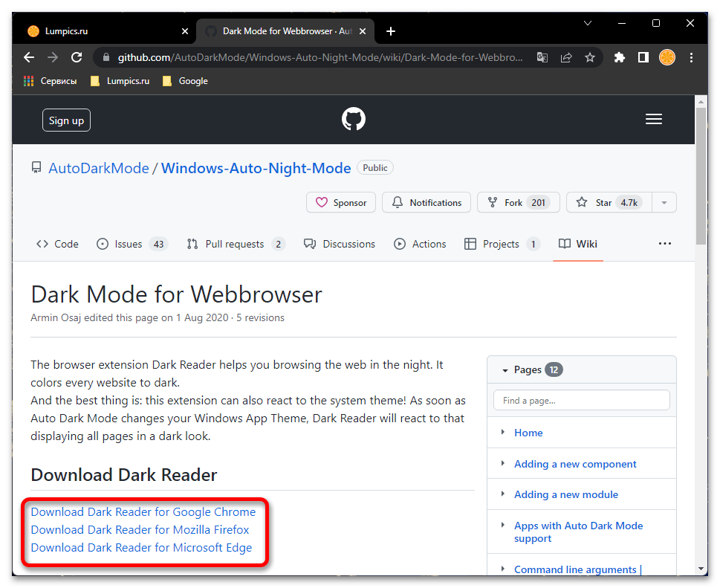Viewport: 720px width, 588px height.
Task: Close the Dark Mode for Webbrowser tab
Action: click(x=363, y=31)
